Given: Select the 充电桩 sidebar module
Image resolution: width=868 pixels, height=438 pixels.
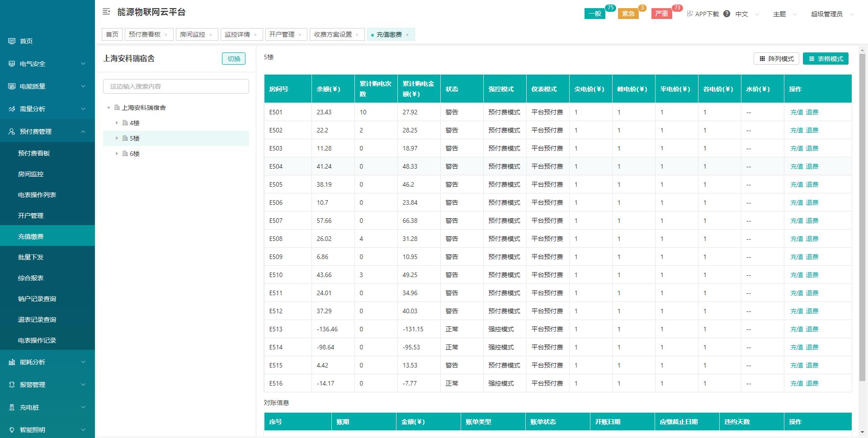Looking at the screenshot, I should 29,407.
